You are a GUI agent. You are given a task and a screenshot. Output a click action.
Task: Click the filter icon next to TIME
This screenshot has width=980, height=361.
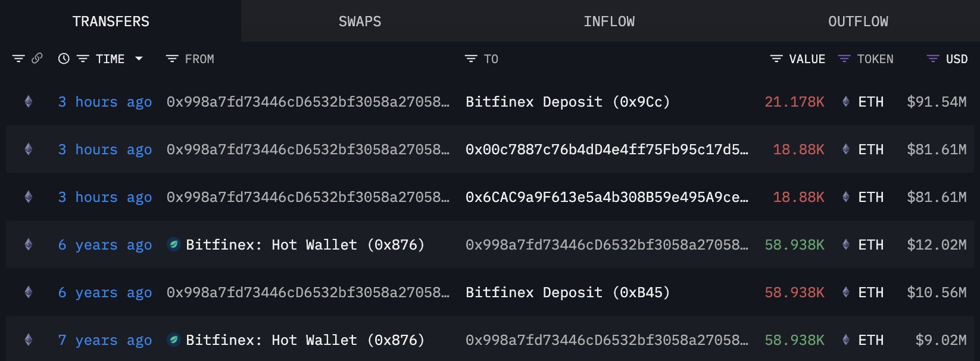pyautogui.click(x=83, y=58)
